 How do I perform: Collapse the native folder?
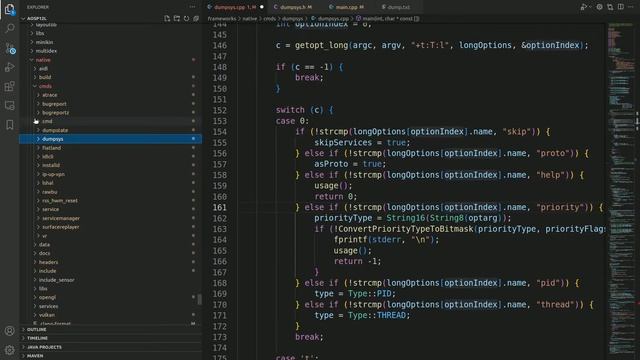click(110, 60)
